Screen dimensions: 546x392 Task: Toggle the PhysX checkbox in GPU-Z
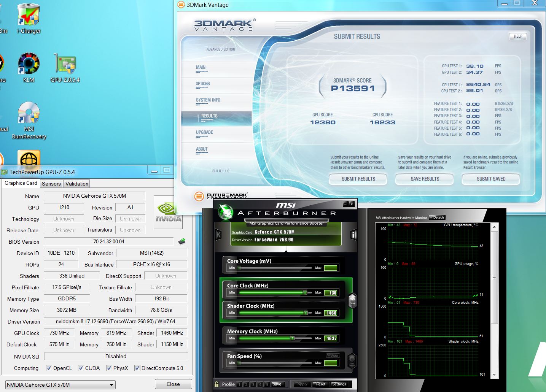(109, 368)
